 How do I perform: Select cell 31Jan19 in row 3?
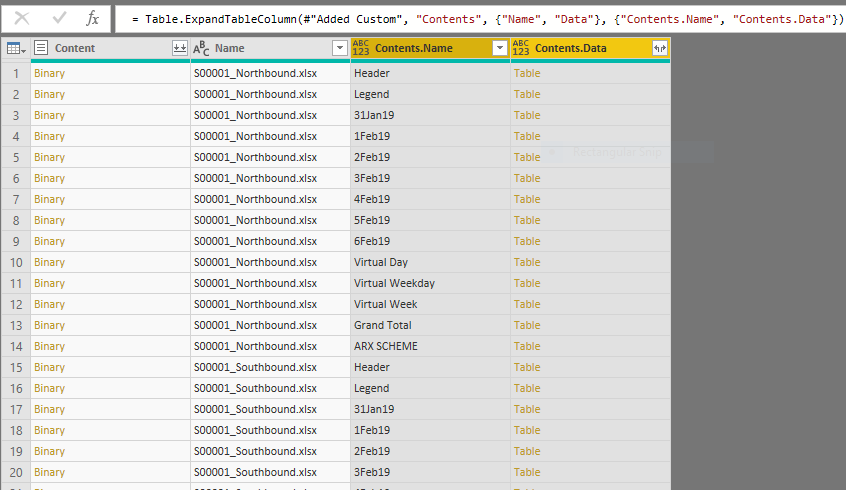[430, 115]
